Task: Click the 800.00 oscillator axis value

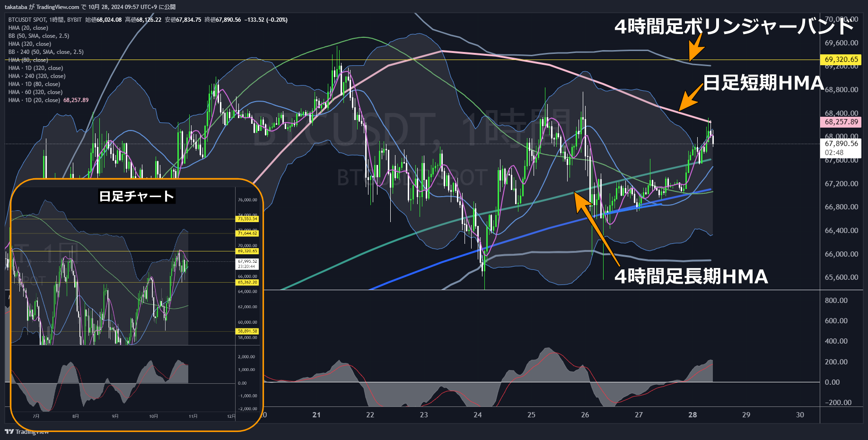Action: tap(836, 301)
